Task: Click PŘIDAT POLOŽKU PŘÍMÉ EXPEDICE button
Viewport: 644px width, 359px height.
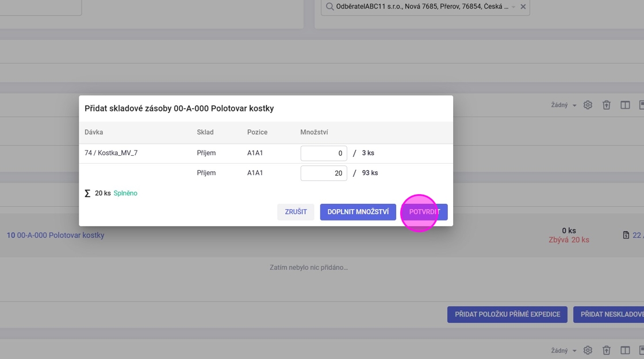Action: coord(507,314)
